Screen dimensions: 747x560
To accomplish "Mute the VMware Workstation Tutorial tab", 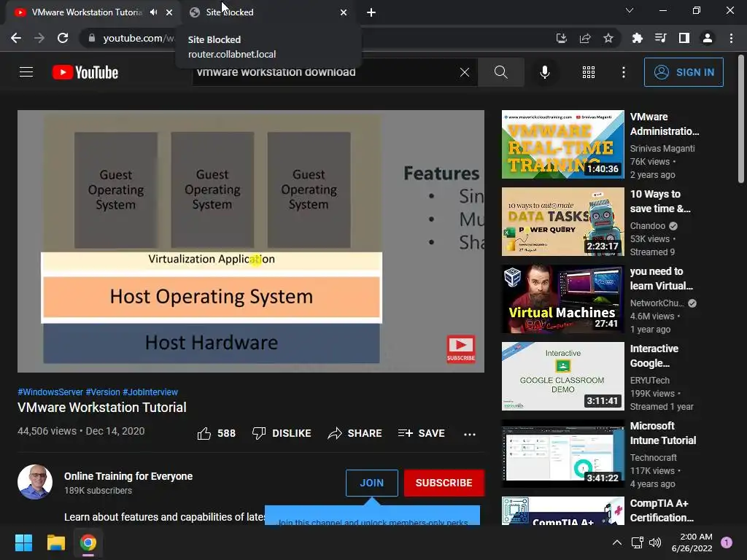I will 153,12.
